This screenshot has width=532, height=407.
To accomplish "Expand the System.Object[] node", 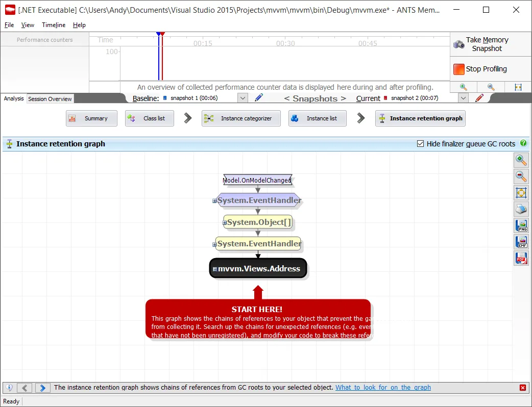I will pyautogui.click(x=224, y=223).
